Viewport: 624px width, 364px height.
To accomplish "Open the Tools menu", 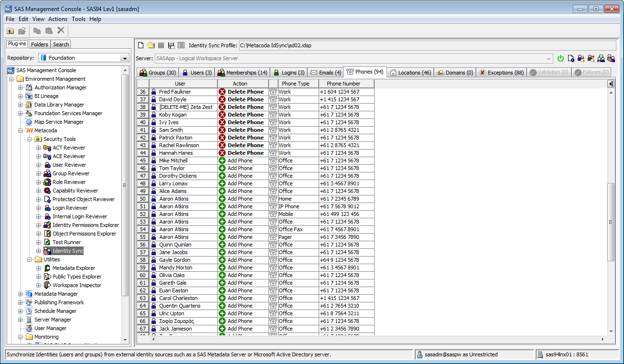I will pyautogui.click(x=79, y=19).
